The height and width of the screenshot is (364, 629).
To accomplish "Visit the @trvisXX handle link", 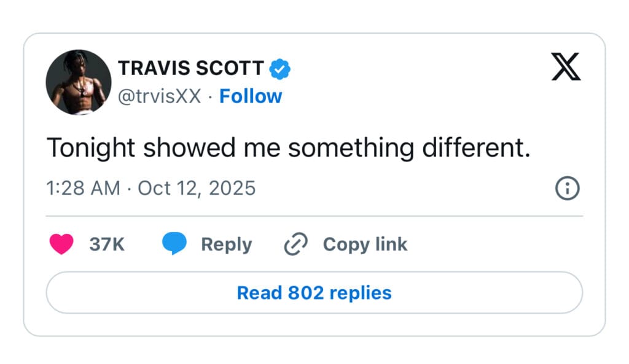I will (x=159, y=96).
